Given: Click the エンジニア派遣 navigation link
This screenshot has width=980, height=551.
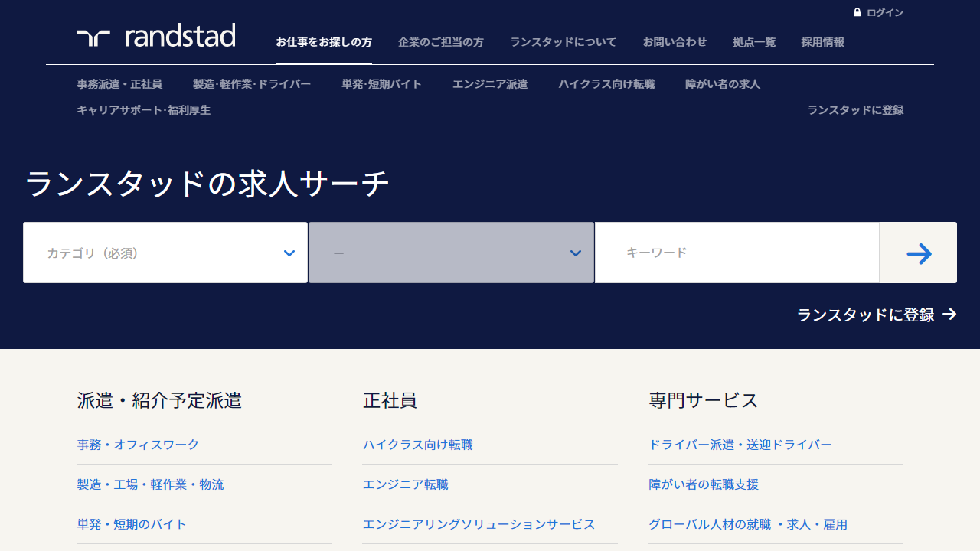Looking at the screenshot, I should 490,84.
